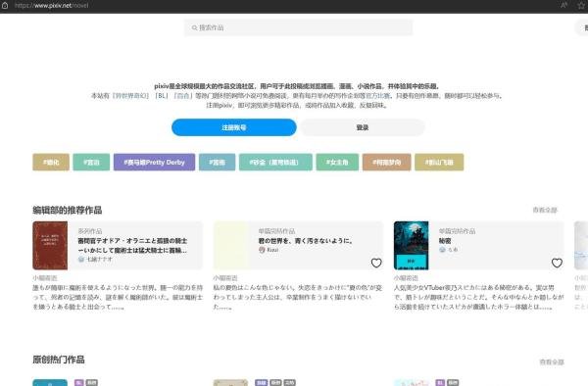Select the brown-orange hashtag tag
This screenshot has height=386, width=588.
pos(387,163)
